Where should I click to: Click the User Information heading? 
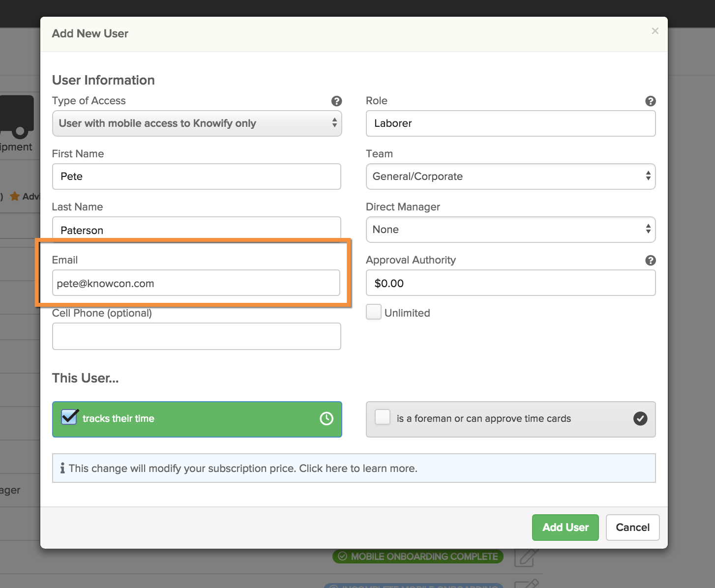click(x=103, y=80)
